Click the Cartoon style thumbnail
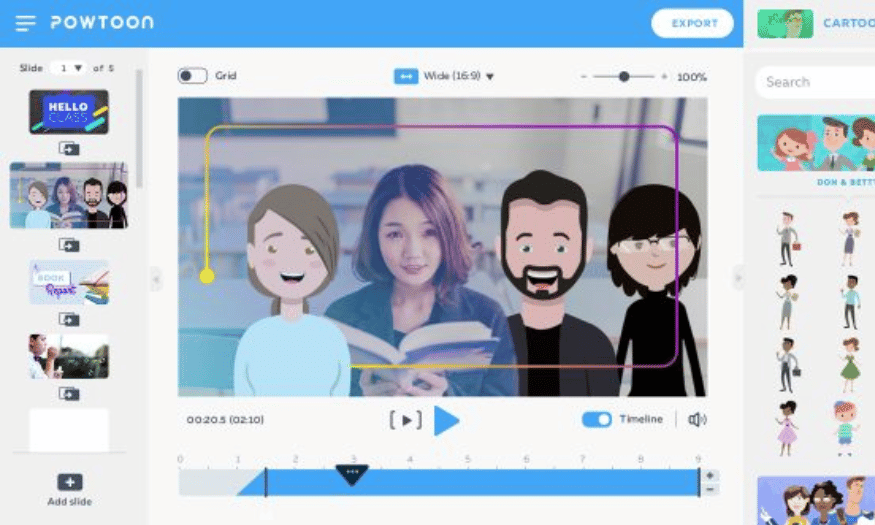 click(785, 23)
